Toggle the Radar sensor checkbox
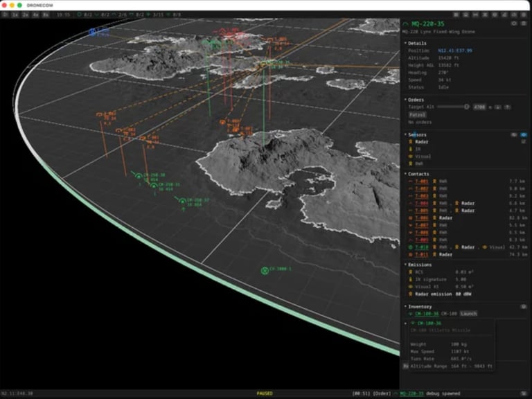The image size is (532, 399). pos(523,141)
